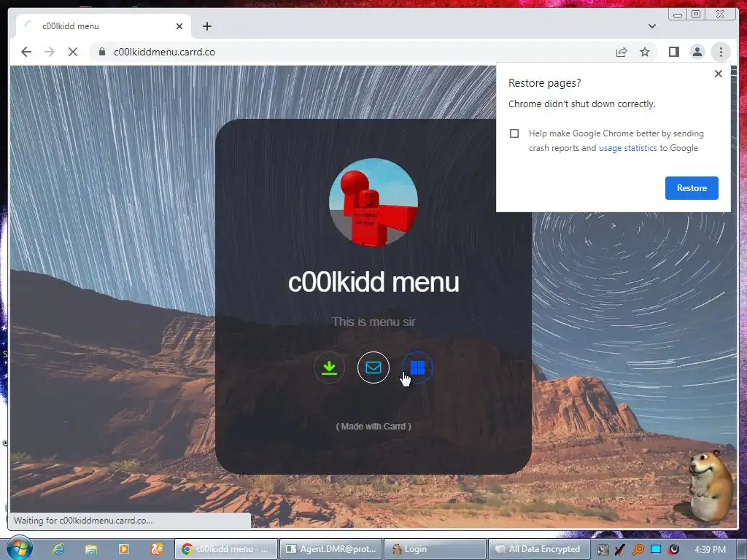The image size is (747, 560).
Task: Dismiss the Restore pages popup
Action: coord(719,74)
